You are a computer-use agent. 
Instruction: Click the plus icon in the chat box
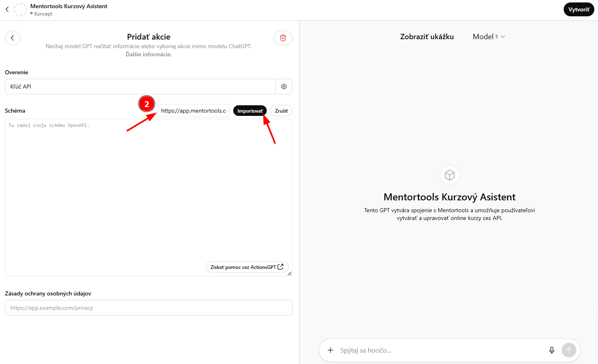330,350
